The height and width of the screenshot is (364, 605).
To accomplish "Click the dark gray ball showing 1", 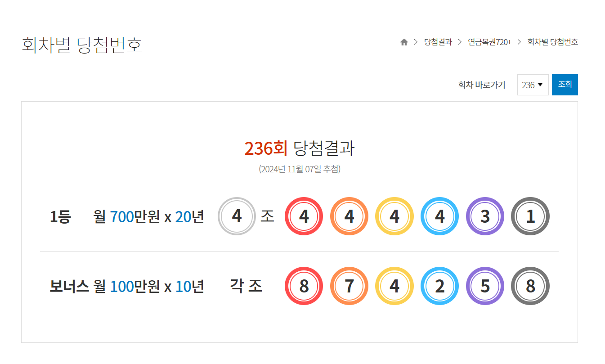I will 530,216.
